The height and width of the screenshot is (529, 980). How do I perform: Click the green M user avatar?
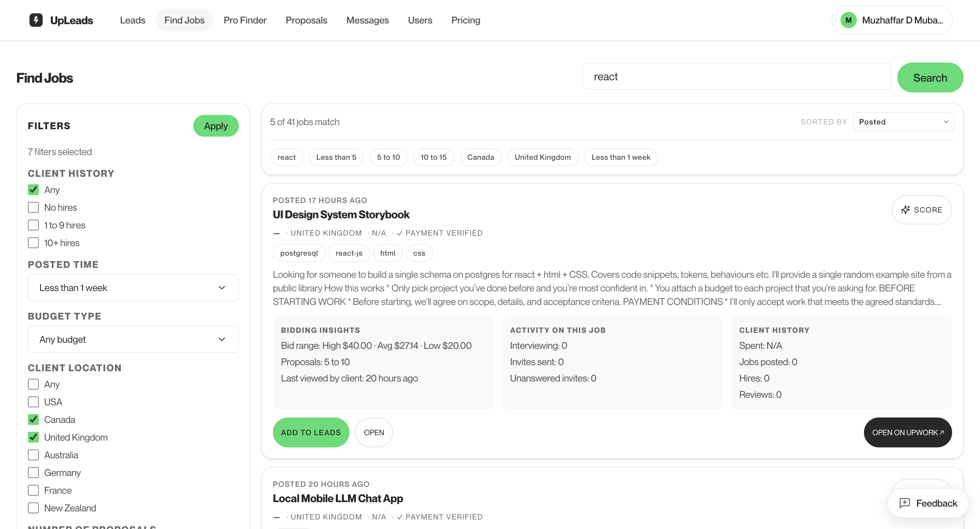(848, 20)
